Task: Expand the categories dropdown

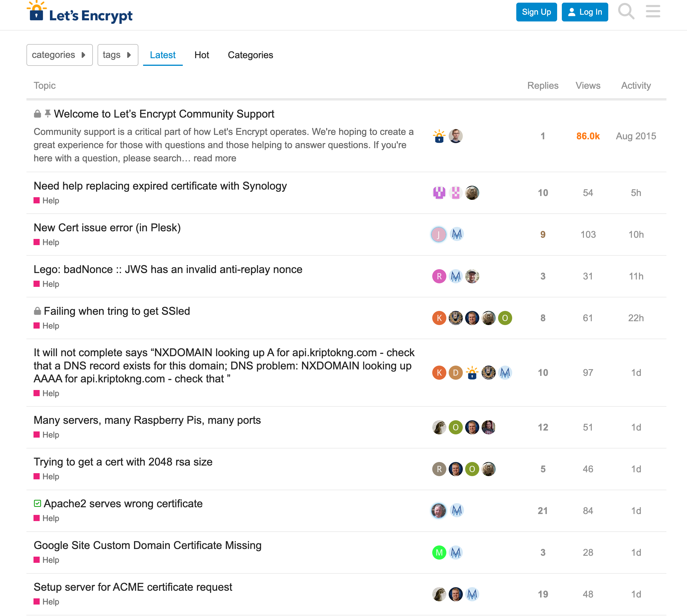Action: tap(59, 55)
